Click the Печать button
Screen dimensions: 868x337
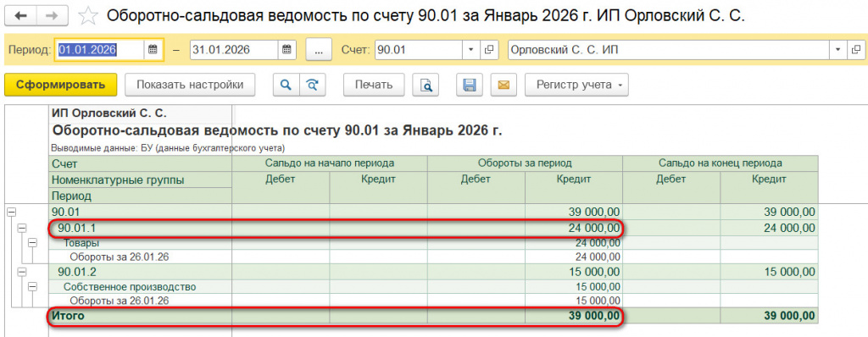tap(374, 85)
